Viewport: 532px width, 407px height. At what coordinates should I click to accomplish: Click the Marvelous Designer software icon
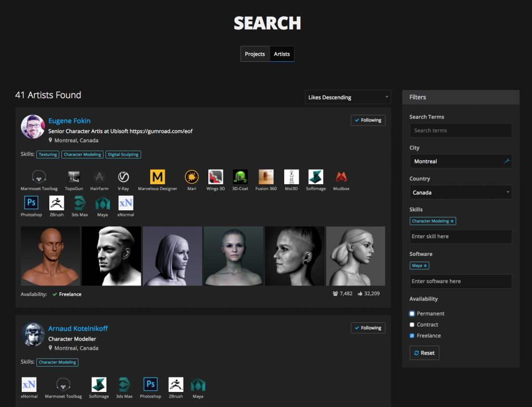[157, 177]
